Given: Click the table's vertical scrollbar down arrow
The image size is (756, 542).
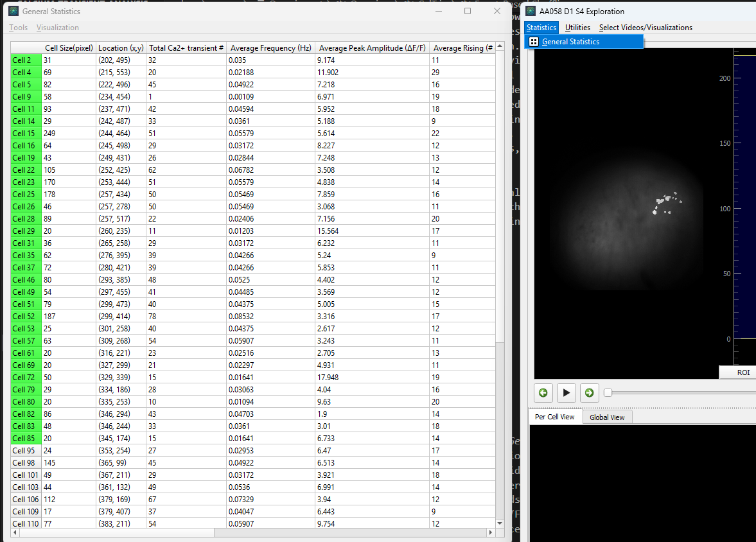Looking at the screenshot, I should (x=500, y=523).
